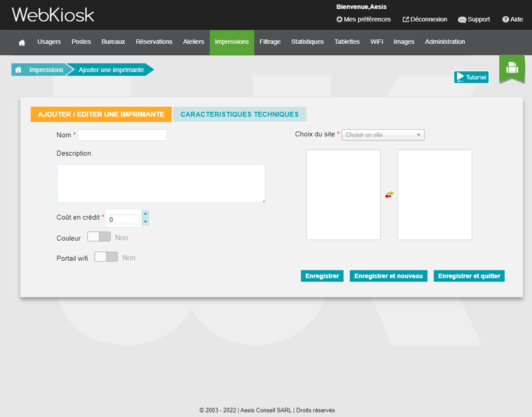Click the Coût en crédit number field

point(124,219)
